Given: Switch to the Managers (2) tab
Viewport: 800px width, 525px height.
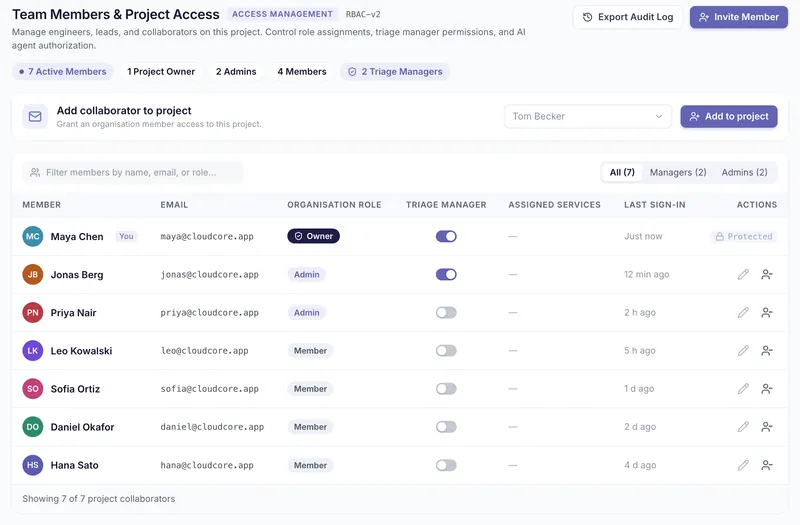Looking at the screenshot, I should tap(678, 172).
